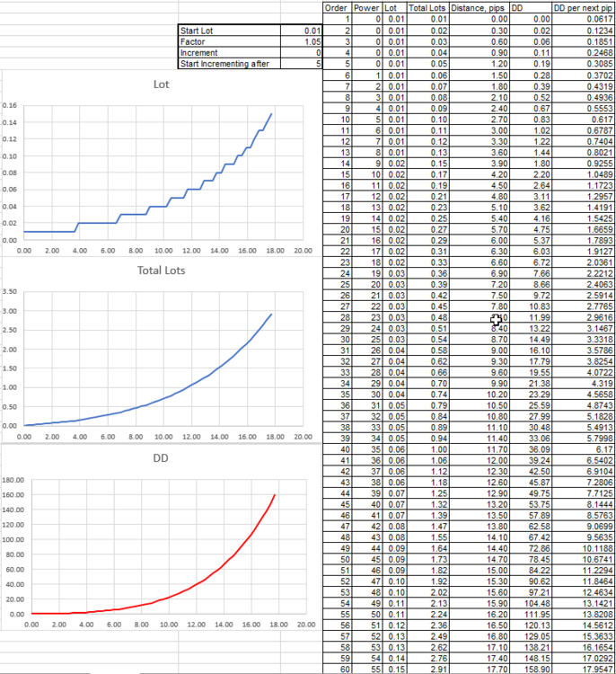The image size is (616, 674).
Task: Select the Distance cell showing 12.00
Action: click(479, 460)
